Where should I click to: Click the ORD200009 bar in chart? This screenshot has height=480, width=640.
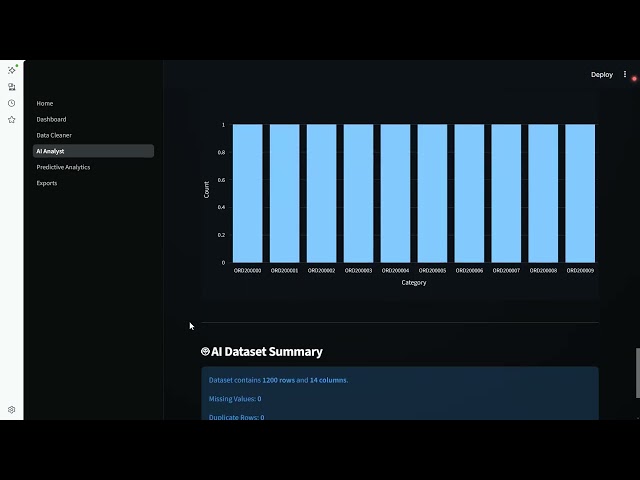[580, 193]
